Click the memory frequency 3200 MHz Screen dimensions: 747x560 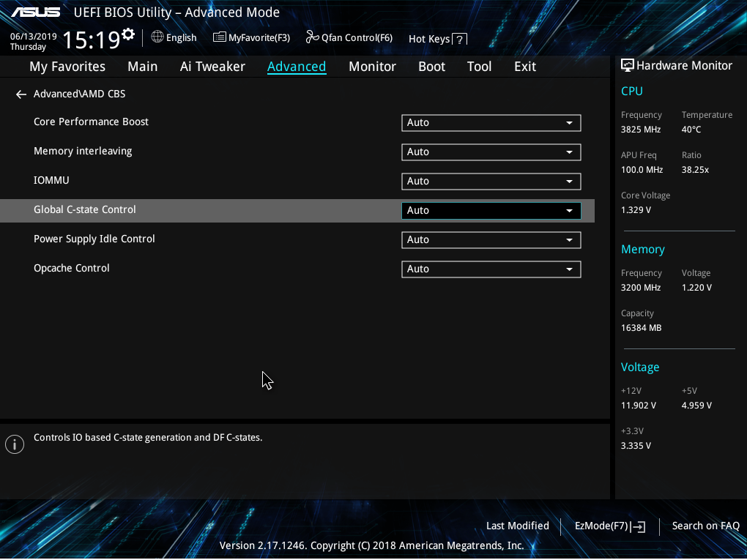click(x=641, y=288)
